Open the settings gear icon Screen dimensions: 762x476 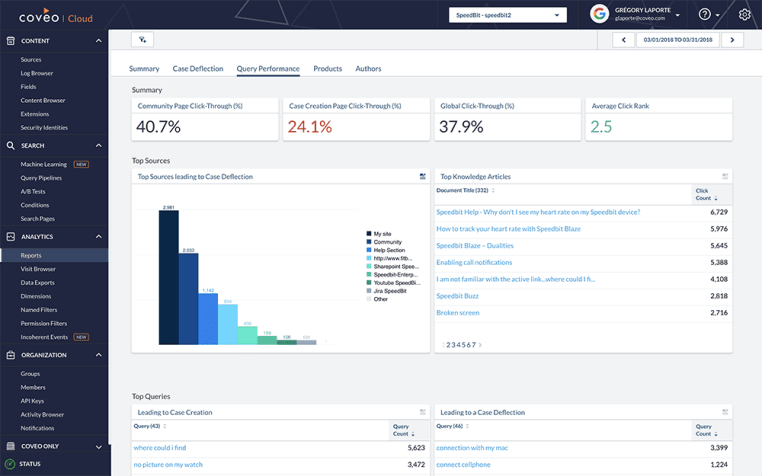point(744,15)
